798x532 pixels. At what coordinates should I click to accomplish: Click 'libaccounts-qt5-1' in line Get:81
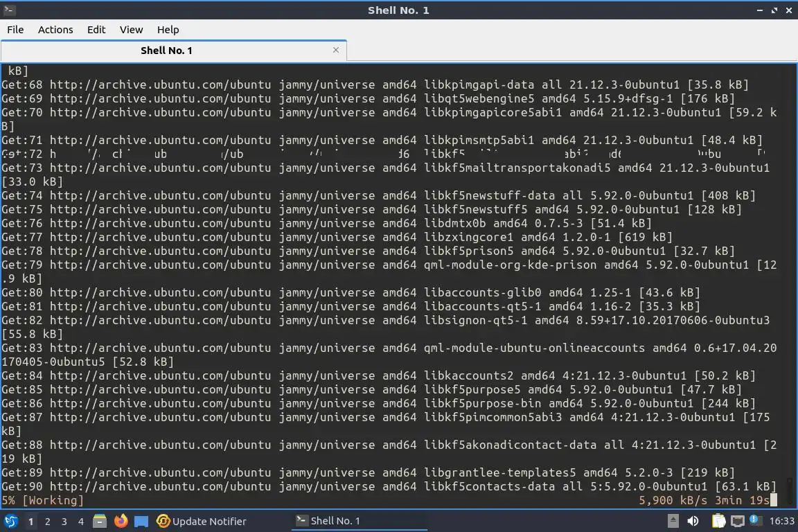[482, 306]
